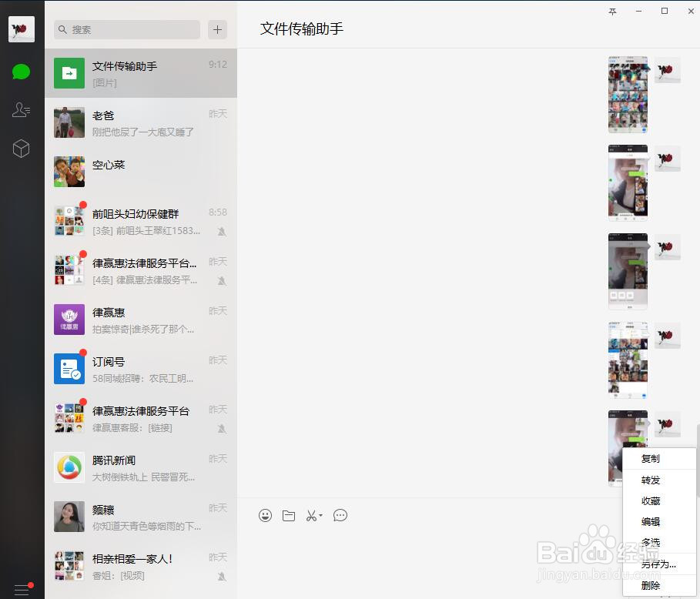
Task: Select the green Chats sidebar icon
Action: point(21,72)
